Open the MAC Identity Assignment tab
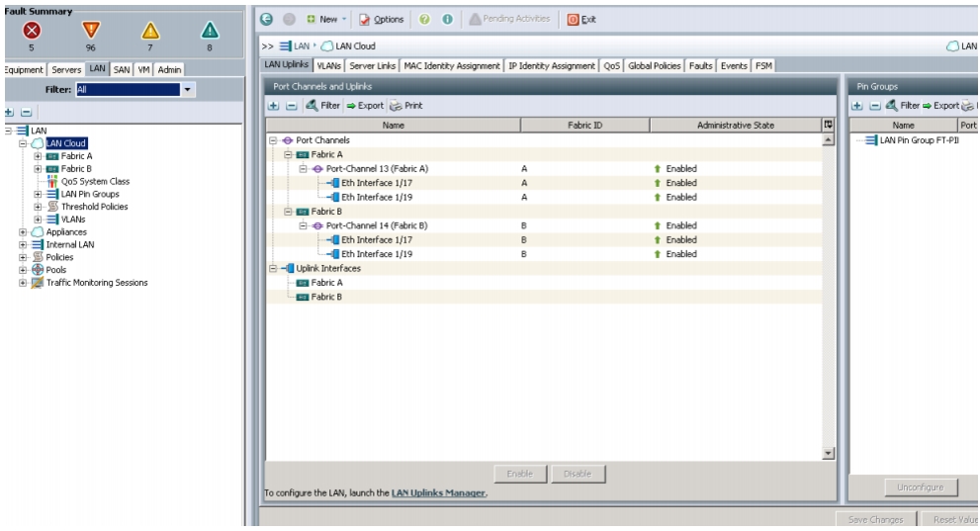Image resolution: width=980 pixels, height=531 pixels. 452,65
